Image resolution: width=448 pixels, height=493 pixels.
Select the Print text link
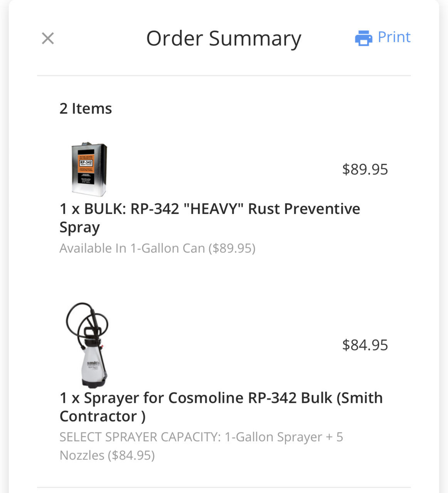[394, 37]
